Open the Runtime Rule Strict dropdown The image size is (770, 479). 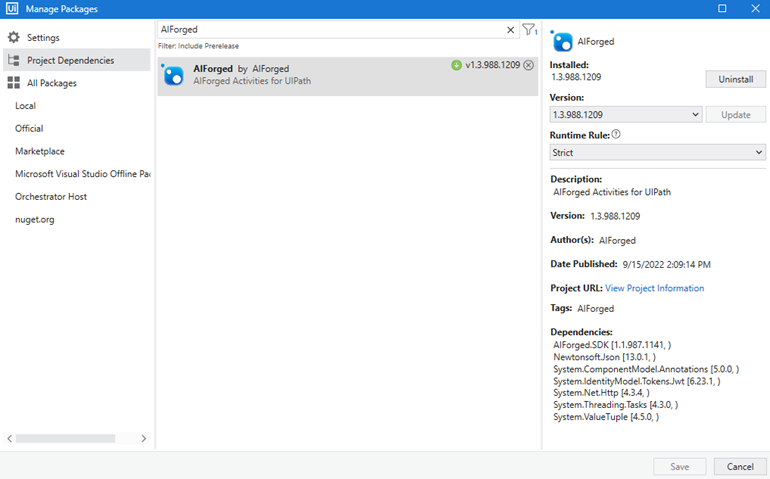657,152
